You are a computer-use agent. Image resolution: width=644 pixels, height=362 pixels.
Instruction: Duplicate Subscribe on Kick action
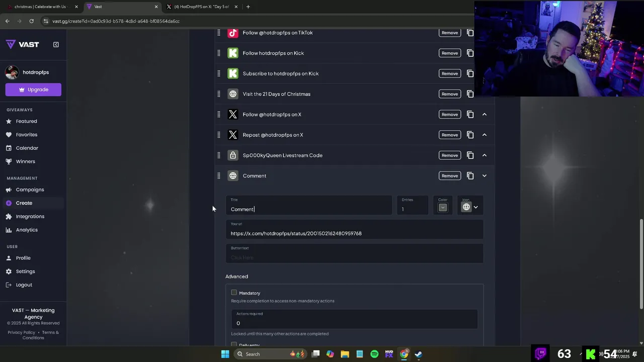[x=470, y=73]
